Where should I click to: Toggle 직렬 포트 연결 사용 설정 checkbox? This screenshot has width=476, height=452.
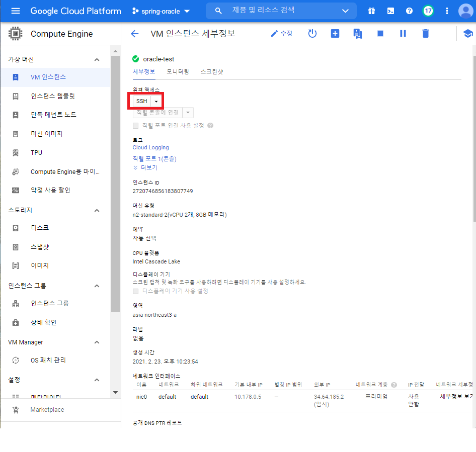(136, 126)
